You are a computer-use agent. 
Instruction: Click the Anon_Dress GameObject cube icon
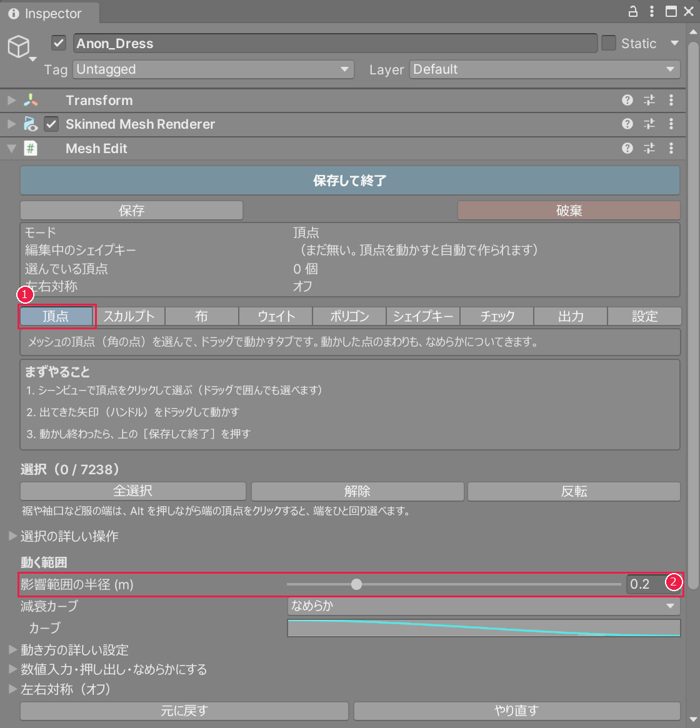[x=19, y=46]
